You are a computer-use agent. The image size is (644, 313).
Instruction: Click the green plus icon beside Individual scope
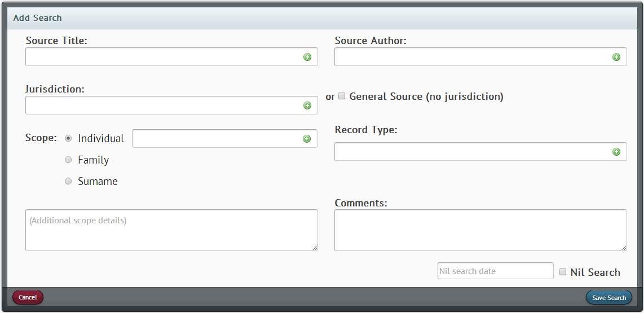[x=307, y=139]
